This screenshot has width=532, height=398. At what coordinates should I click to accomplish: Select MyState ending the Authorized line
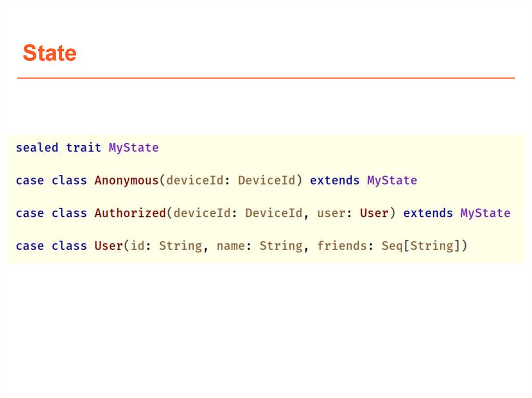pyautogui.click(x=485, y=213)
